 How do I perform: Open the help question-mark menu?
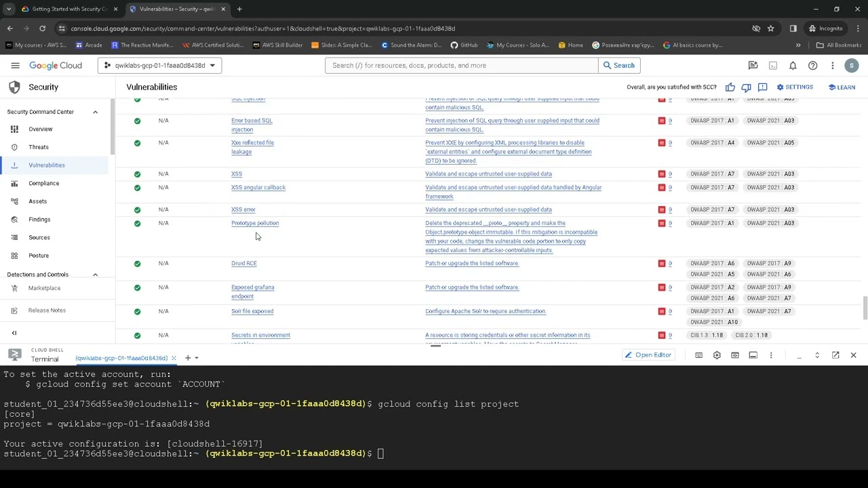(x=812, y=66)
